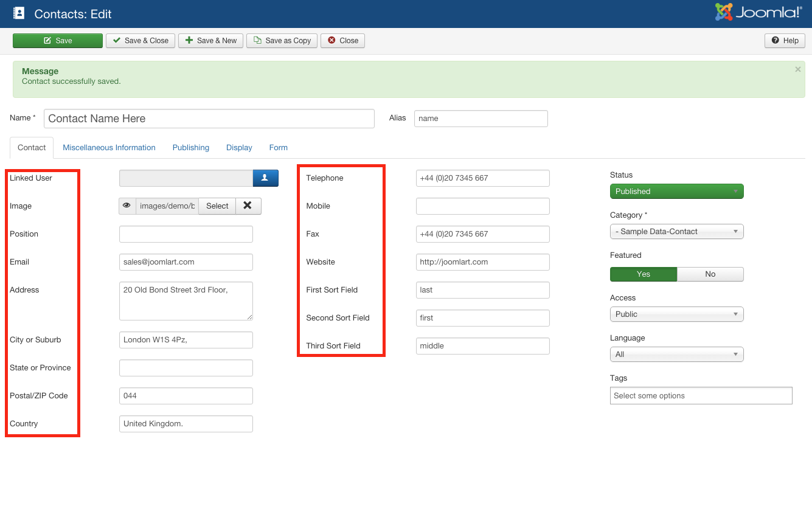The width and height of the screenshot is (812, 509).
Task: Set Featured to Yes
Action: point(643,274)
